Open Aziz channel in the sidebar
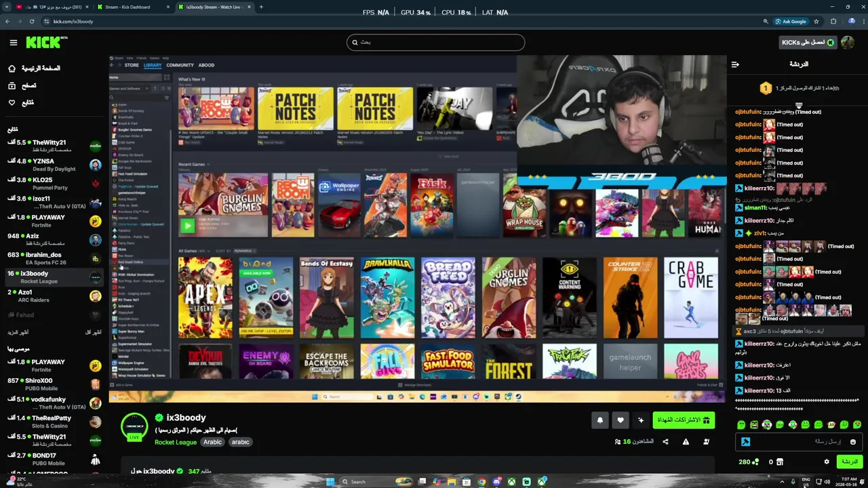 click(x=54, y=239)
